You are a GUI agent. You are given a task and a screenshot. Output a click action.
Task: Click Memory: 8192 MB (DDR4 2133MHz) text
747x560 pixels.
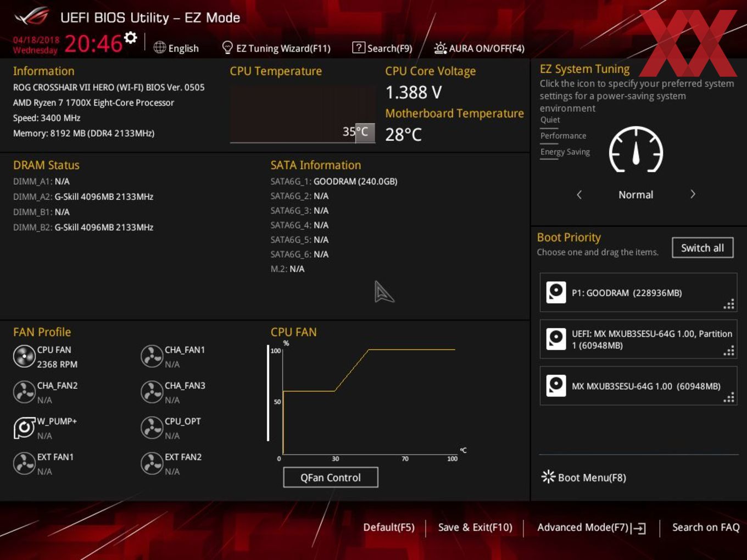click(x=83, y=133)
